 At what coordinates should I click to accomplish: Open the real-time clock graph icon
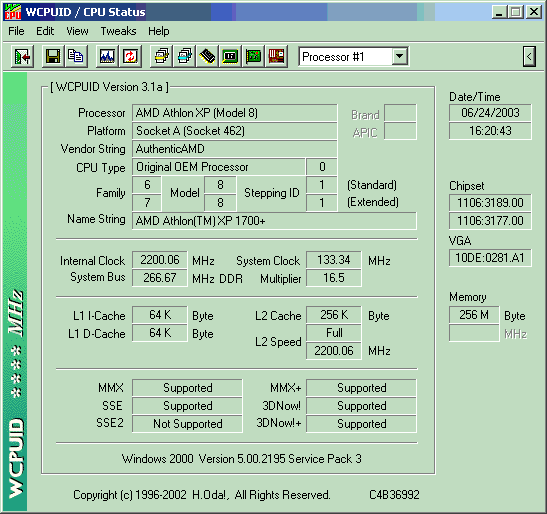pos(107,56)
